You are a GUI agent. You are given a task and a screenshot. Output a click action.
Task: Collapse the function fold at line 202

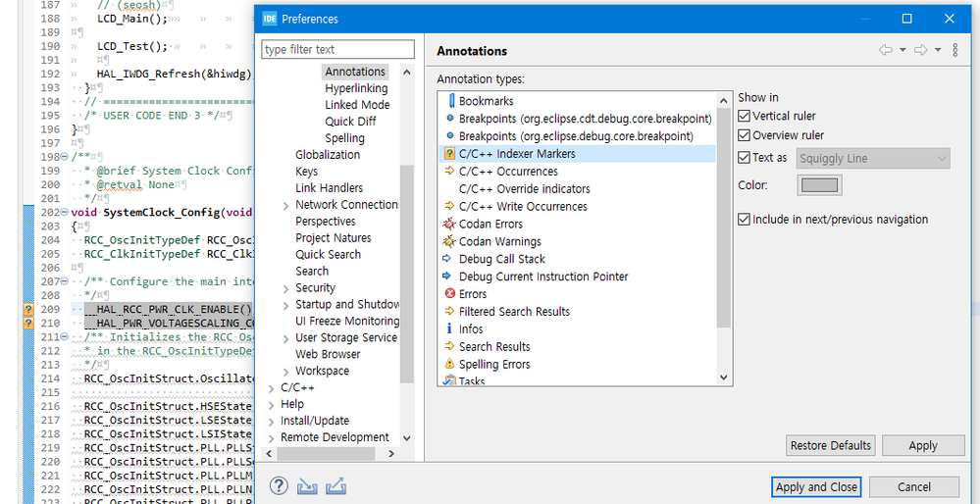(64, 213)
